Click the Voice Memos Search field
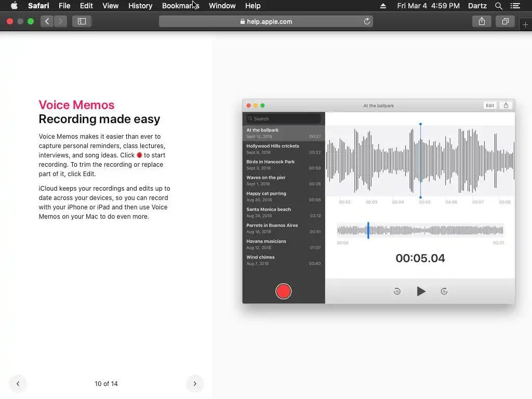532x399 pixels. coord(284,119)
